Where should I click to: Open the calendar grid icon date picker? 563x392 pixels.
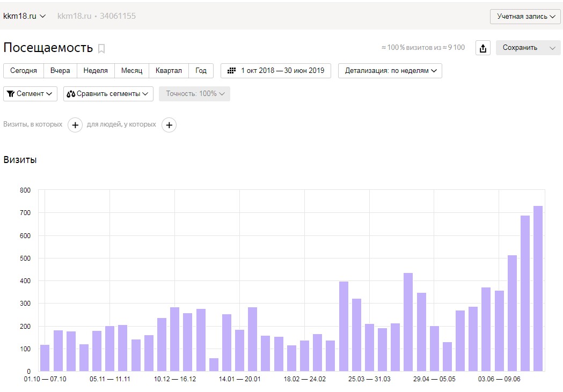(x=232, y=71)
